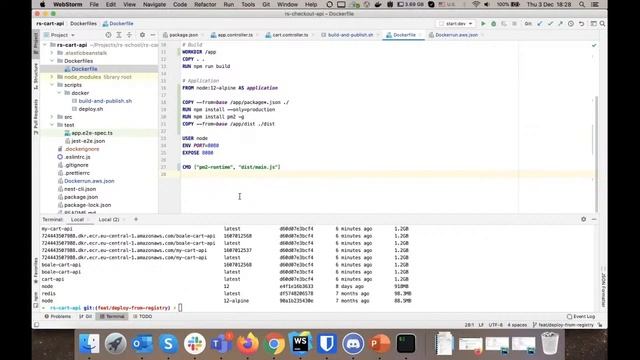Toggle the TODO tool window button
The height and width of the screenshot is (360, 640).
[x=142, y=316]
